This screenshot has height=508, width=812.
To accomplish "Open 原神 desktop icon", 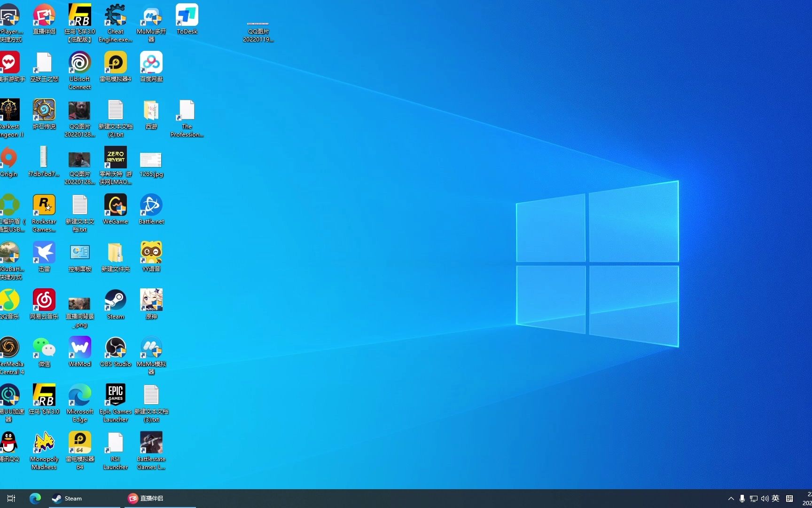I will (151, 304).
